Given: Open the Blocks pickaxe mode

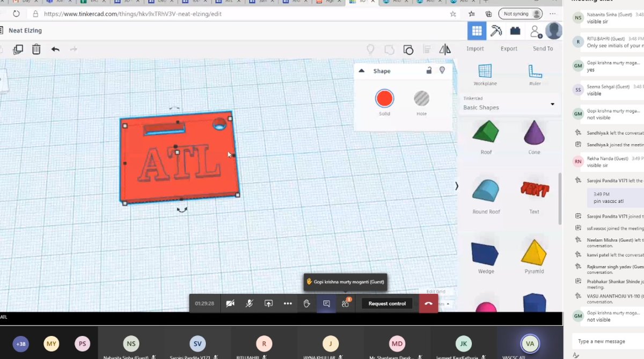Looking at the screenshot, I should [496, 31].
